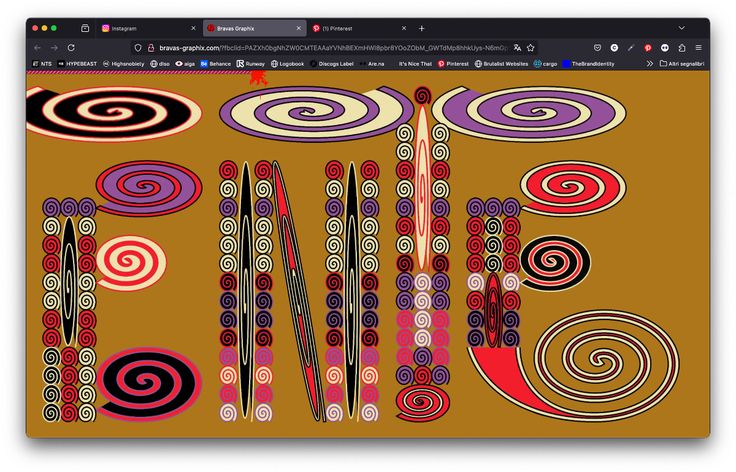Viewport: 736px width, 472px height.
Task: Switch to the Pinterest tab
Action: [x=357, y=28]
